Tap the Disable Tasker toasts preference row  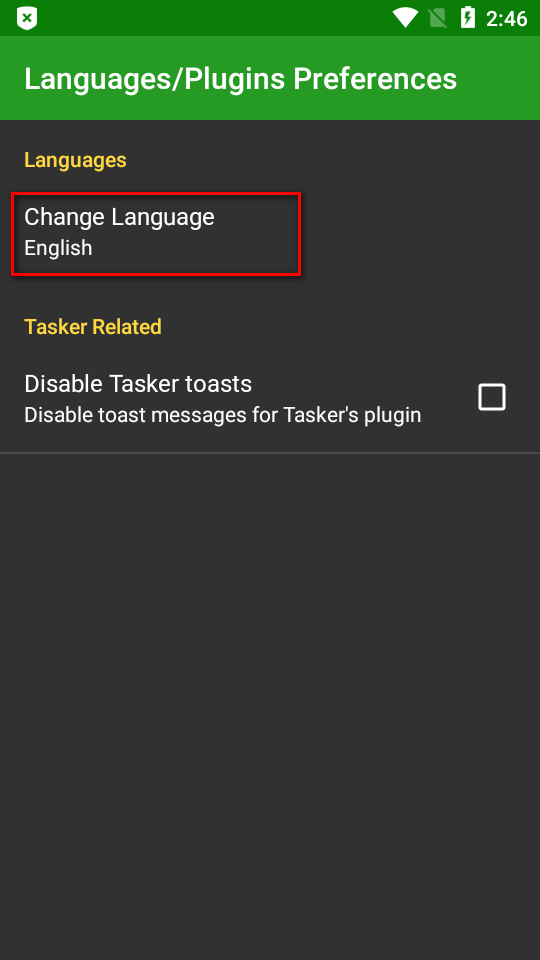(x=270, y=399)
